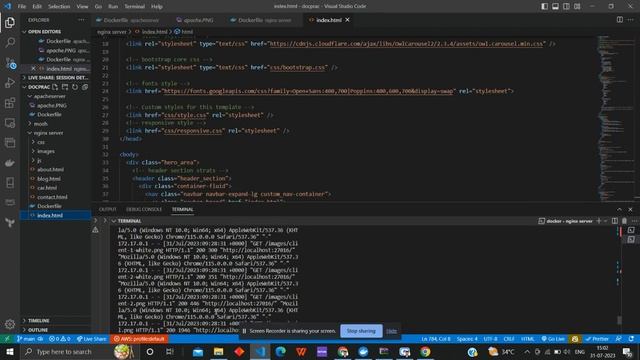Open editor More Actions ellipsis

631,20
